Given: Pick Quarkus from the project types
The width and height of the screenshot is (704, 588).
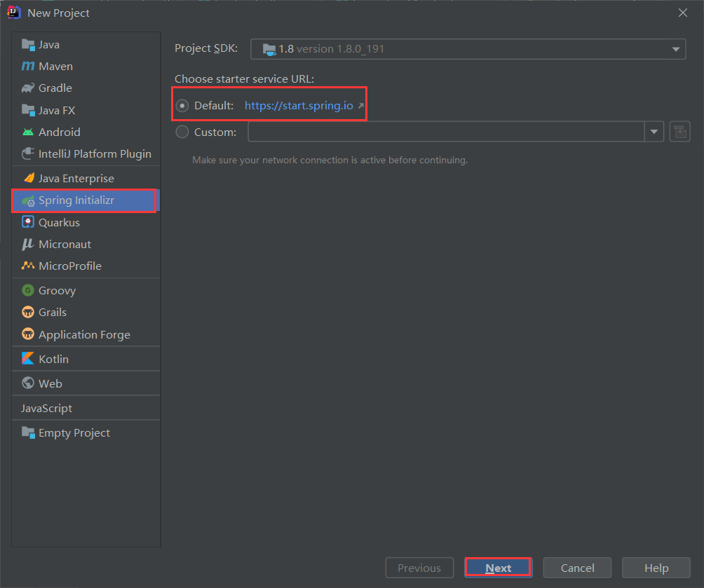Looking at the screenshot, I should 86,223.
